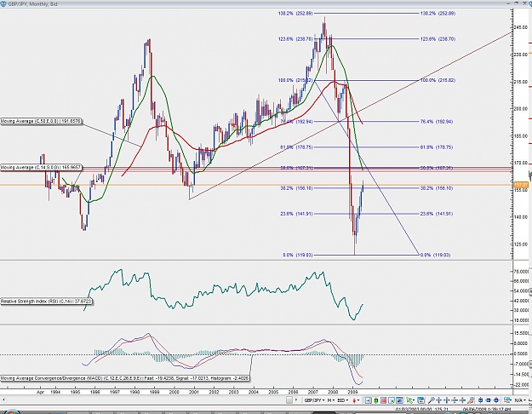Select the MACD indicator label
The image size is (532, 414).
point(124,378)
